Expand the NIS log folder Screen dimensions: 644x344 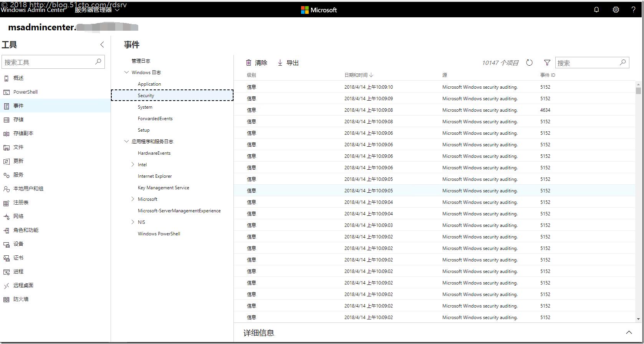pos(133,222)
